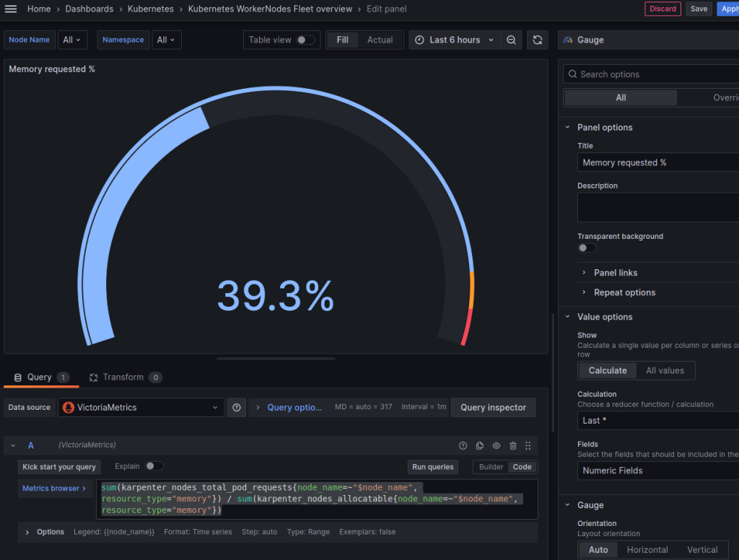This screenshot has height=560, width=739.
Task: Open Kubernetes from the breadcrumb
Action: (x=151, y=9)
